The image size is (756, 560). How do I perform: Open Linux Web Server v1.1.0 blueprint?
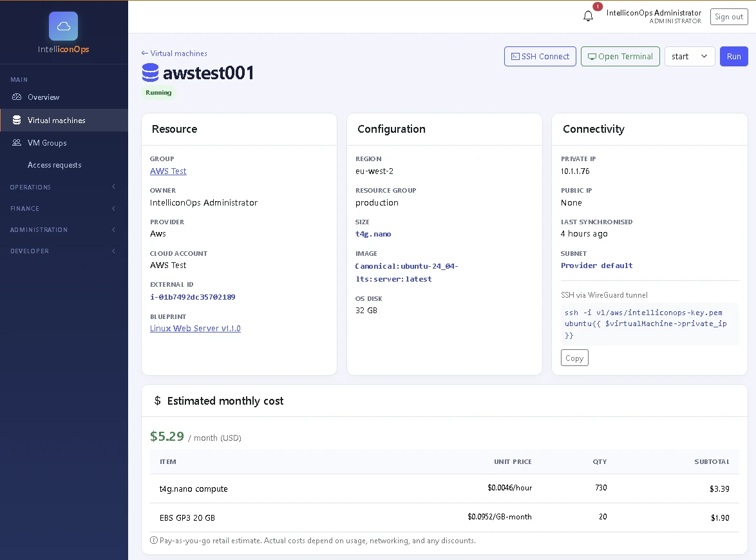195,329
